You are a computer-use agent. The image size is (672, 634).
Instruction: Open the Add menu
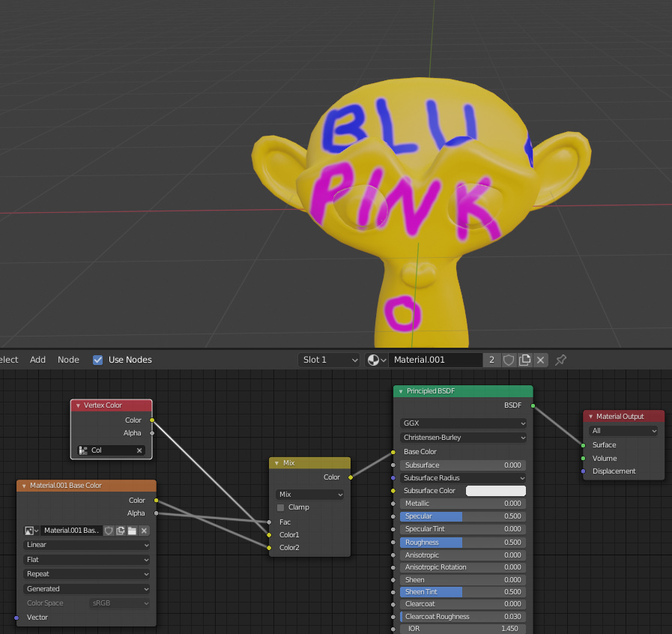(37, 359)
